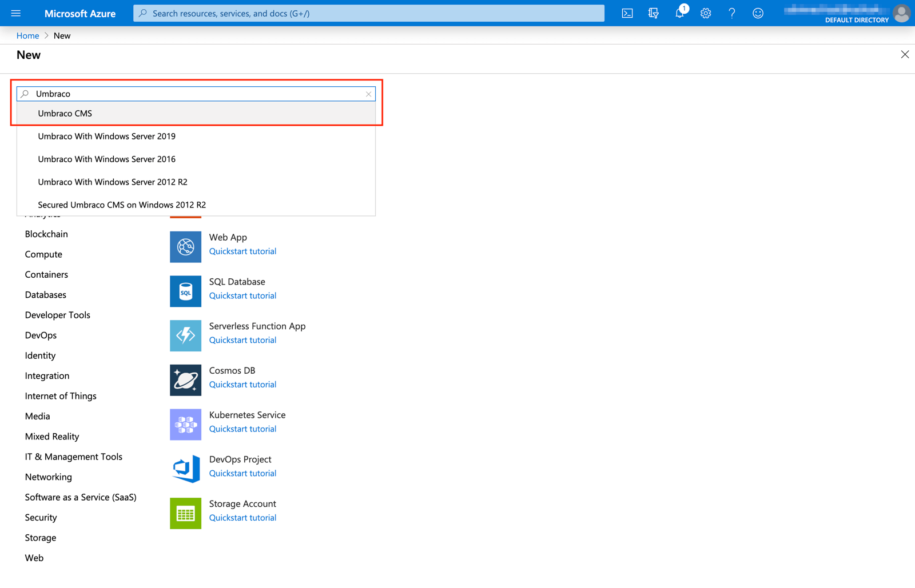Open Web App Quickstart tutorial link

[242, 251]
